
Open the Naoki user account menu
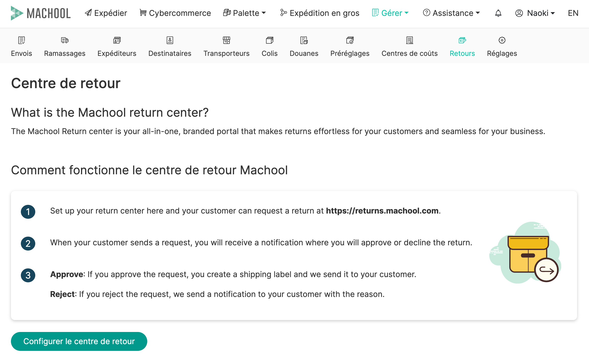535,13
